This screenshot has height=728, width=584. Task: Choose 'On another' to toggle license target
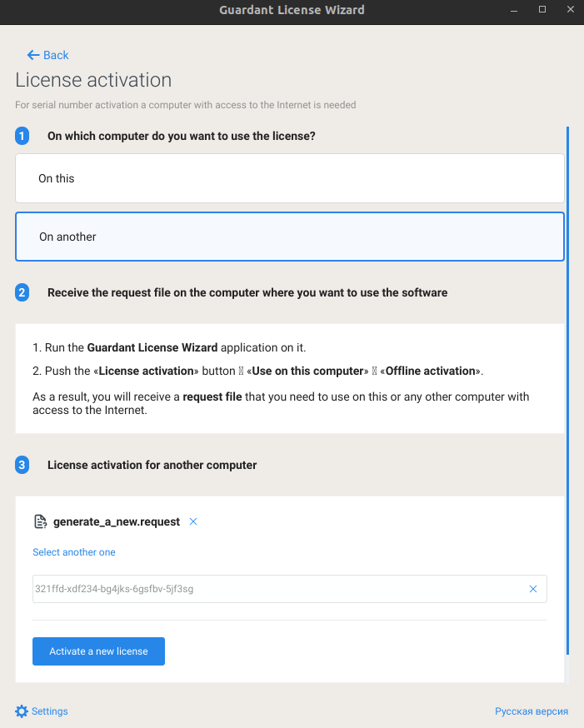[289, 237]
